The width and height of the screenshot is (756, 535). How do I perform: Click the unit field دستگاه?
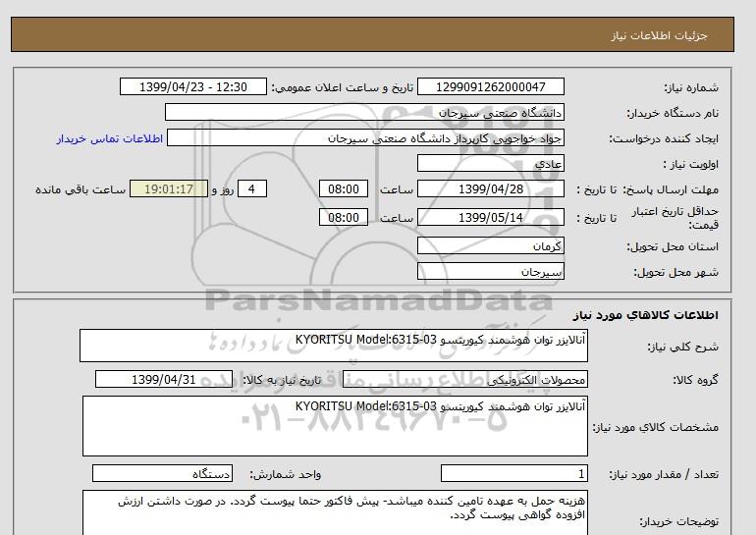162,473
